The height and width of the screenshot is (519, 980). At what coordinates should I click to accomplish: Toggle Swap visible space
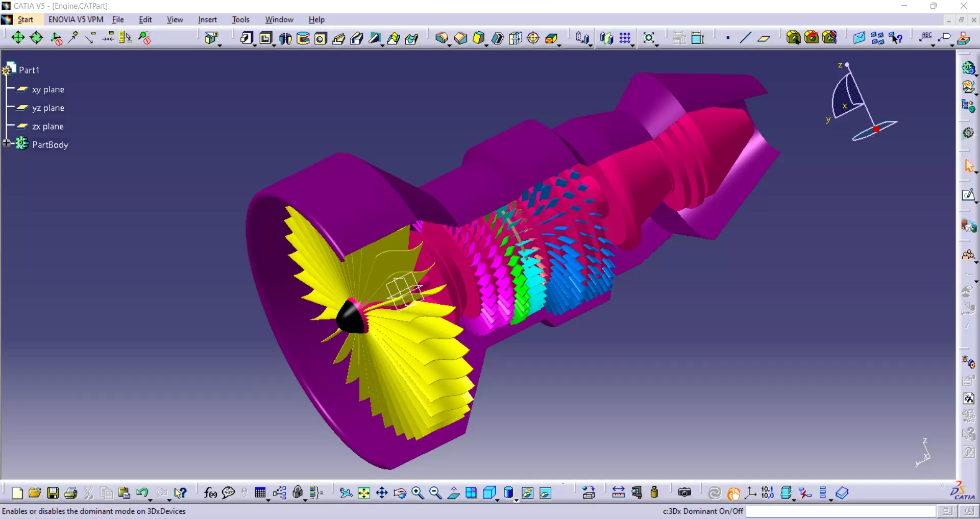click(545, 492)
